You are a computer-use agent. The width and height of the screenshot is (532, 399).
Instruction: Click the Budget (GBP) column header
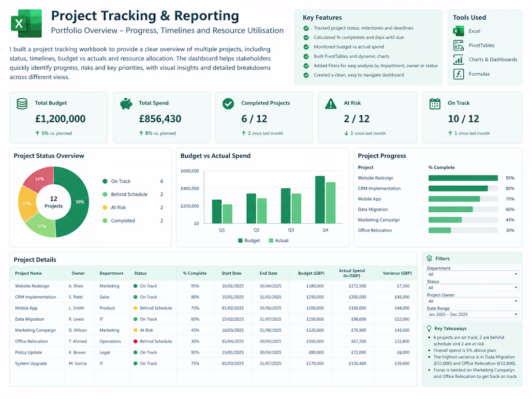click(x=311, y=273)
